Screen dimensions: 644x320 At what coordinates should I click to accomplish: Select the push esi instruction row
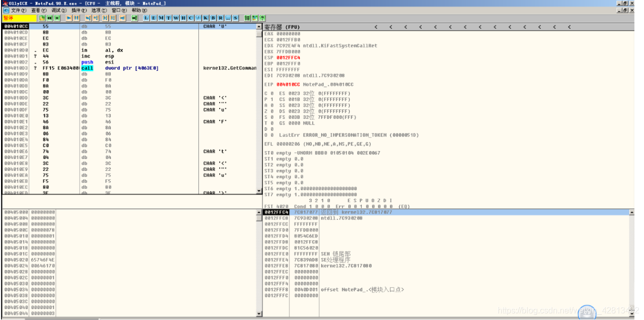pos(129,62)
